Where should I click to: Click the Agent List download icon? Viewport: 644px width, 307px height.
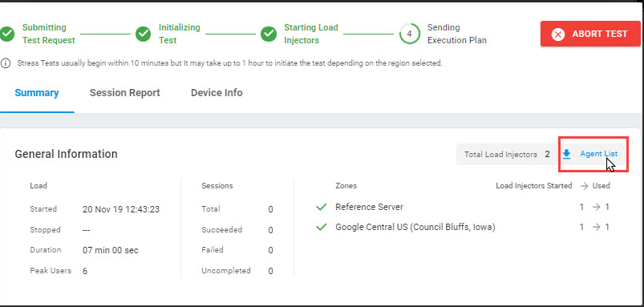(x=567, y=154)
